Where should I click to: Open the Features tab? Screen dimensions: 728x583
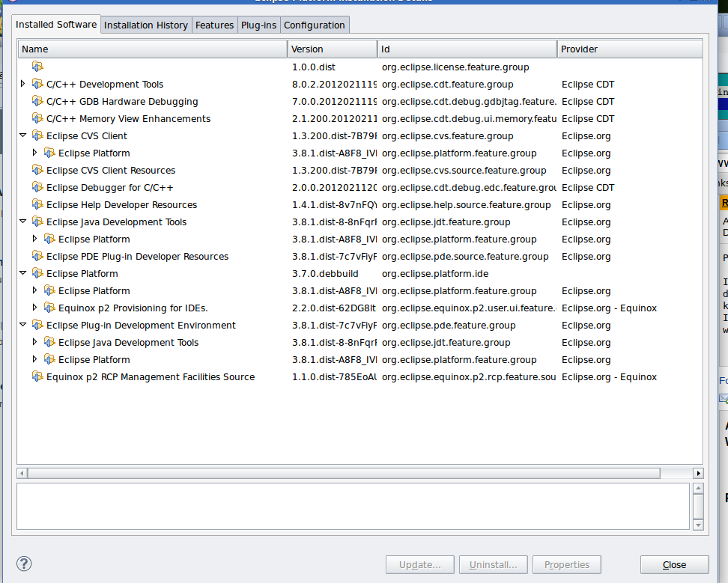pyautogui.click(x=214, y=25)
